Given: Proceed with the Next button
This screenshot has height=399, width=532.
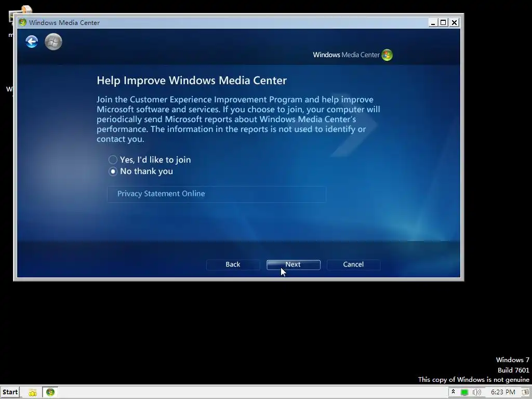Looking at the screenshot, I should click(x=294, y=264).
